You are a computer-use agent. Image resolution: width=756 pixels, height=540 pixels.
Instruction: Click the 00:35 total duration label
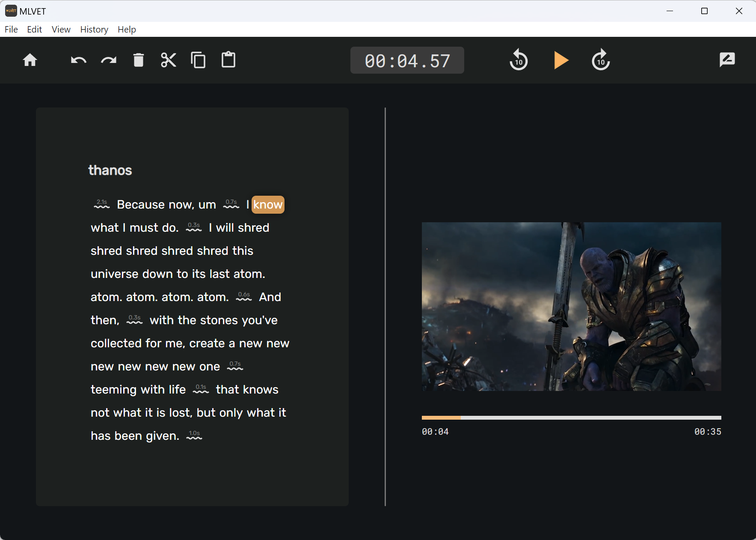point(708,432)
